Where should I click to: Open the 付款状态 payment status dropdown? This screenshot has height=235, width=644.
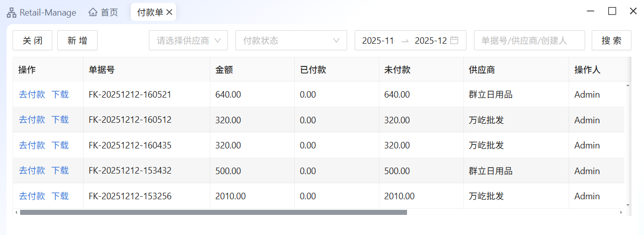(291, 41)
